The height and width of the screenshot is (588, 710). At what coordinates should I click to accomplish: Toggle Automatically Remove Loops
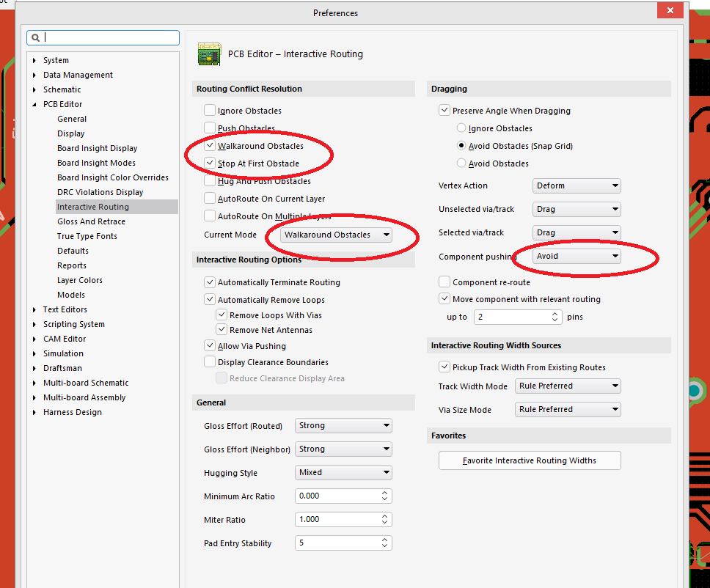[x=210, y=299]
